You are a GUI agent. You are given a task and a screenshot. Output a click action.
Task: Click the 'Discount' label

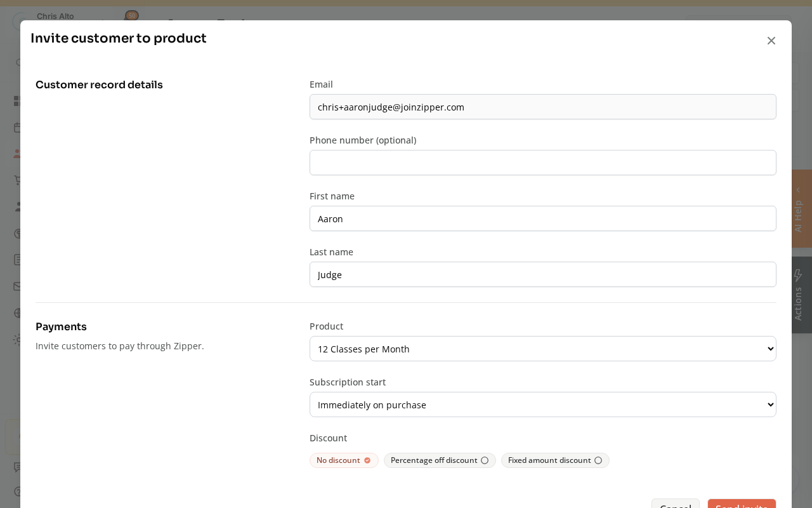[x=328, y=438]
